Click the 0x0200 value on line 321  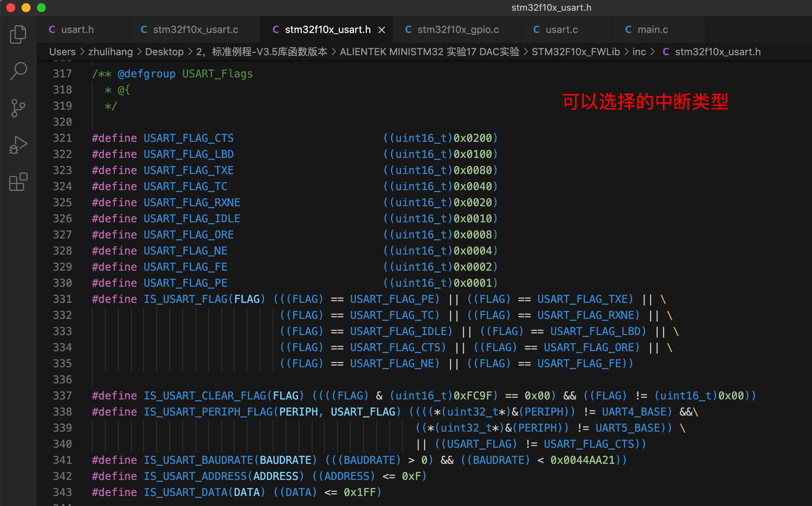pos(473,138)
